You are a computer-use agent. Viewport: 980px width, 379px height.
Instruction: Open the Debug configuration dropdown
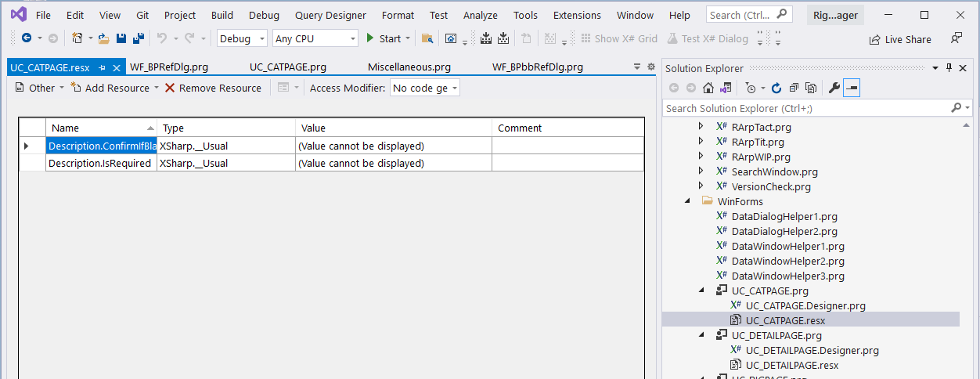tap(242, 38)
